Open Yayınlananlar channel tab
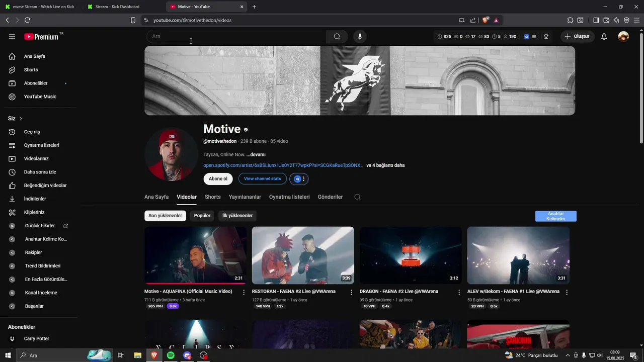This screenshot has height=362, width=644. (245, 197)
